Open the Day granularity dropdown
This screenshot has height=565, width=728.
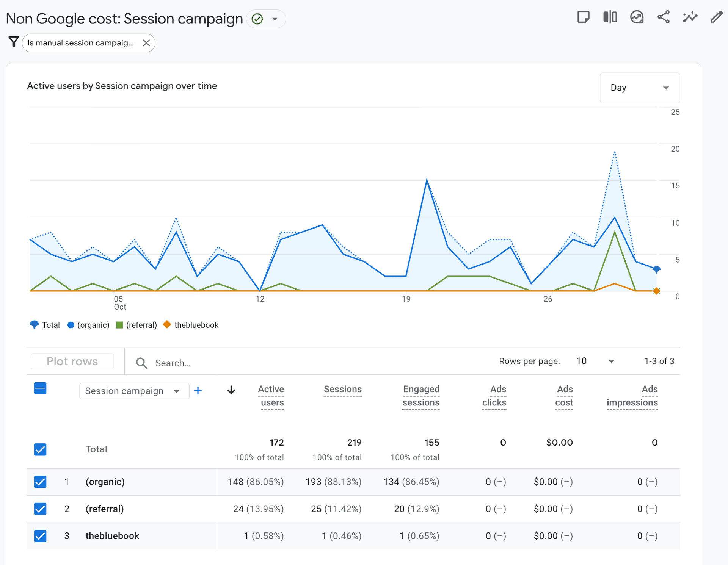tap(640, 88)
